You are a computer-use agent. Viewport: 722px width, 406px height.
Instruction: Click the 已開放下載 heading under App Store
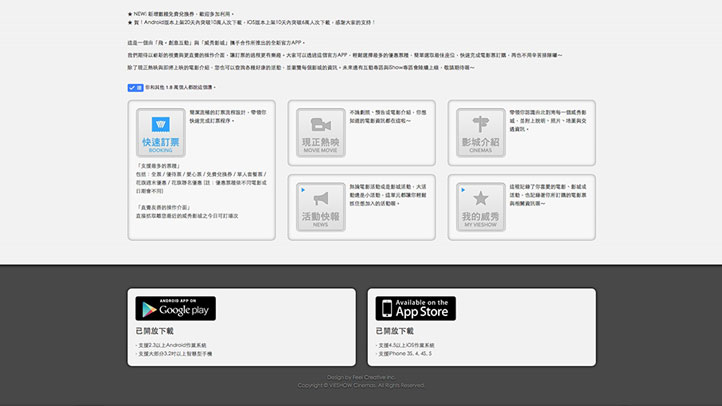coord(395,330)
